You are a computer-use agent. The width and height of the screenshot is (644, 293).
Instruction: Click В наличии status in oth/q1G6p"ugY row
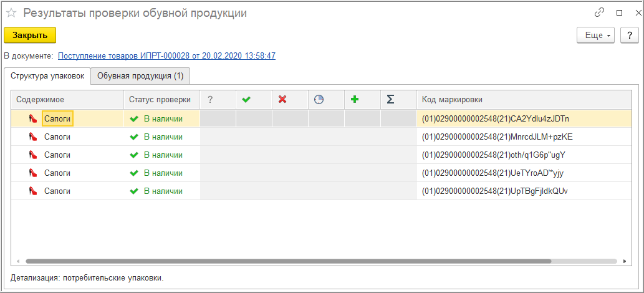(x=163, y=155)
